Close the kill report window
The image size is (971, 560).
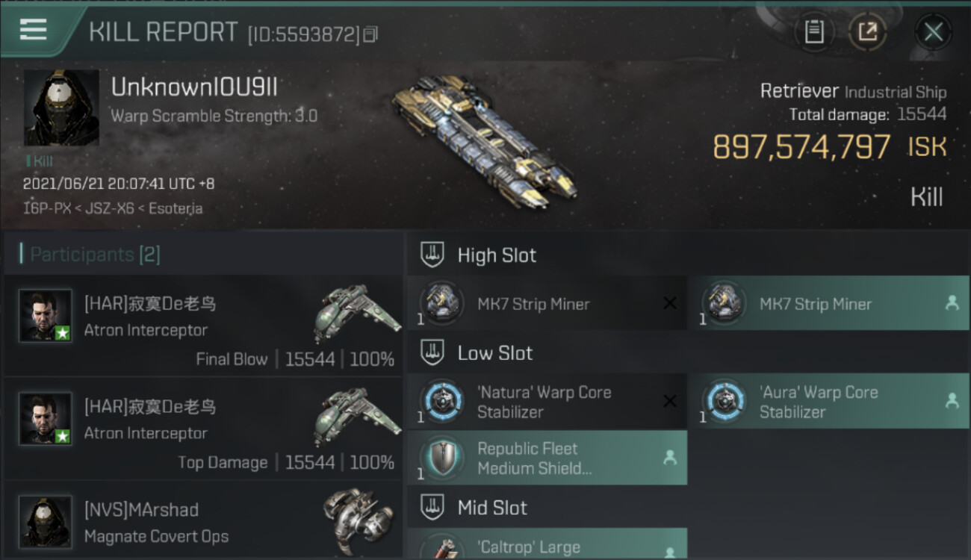tap(933, 31)
